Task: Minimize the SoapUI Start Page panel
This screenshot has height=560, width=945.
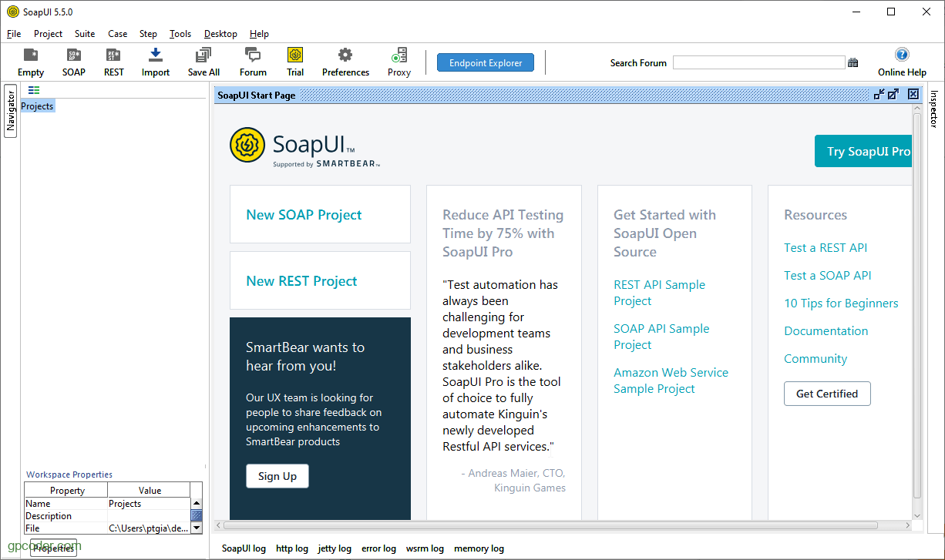Action: tap(879, 94)
